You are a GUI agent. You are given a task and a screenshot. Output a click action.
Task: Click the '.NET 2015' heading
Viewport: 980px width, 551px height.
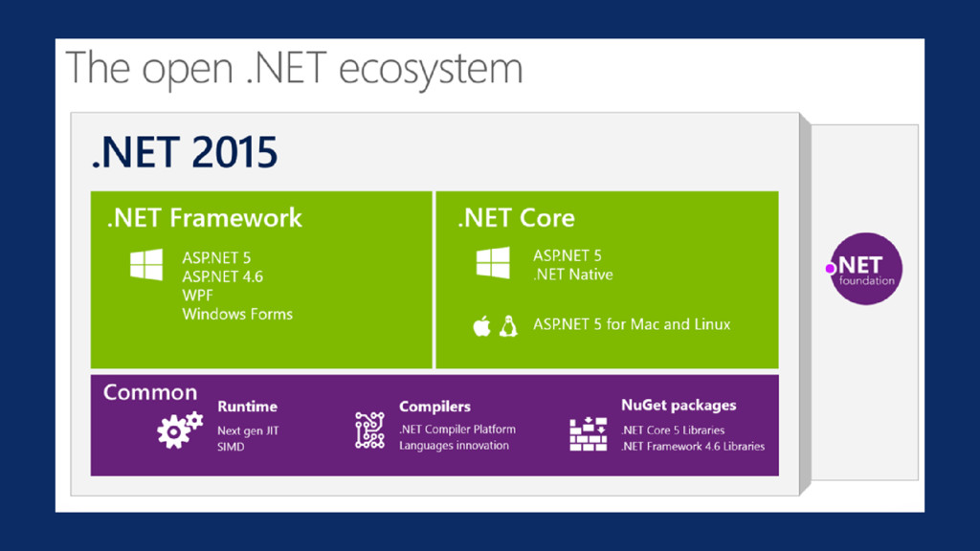(x=185, y=152)
